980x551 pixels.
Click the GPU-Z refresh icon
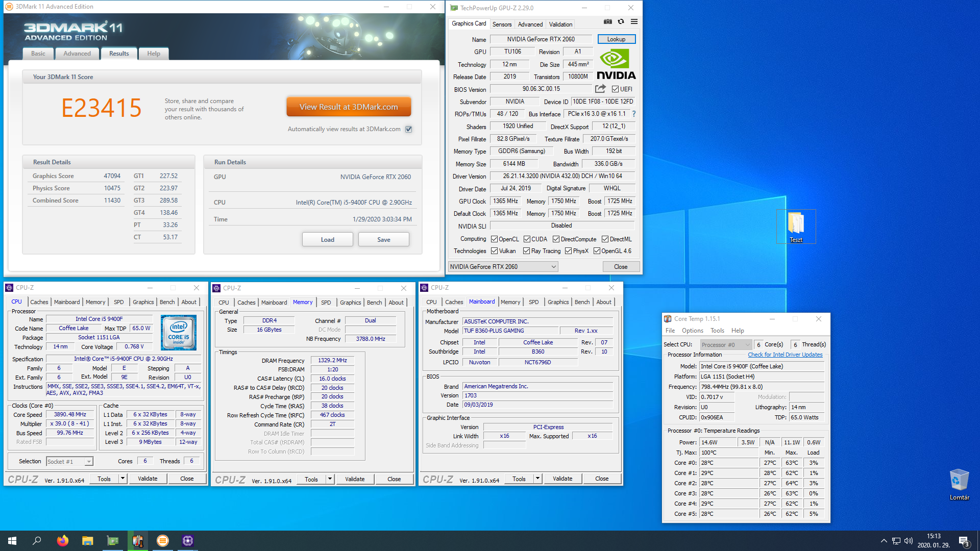[x=621, y=21]
